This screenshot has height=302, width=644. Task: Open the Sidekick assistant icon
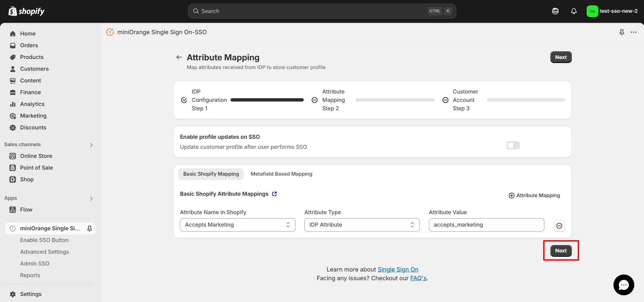click(555, 11)
